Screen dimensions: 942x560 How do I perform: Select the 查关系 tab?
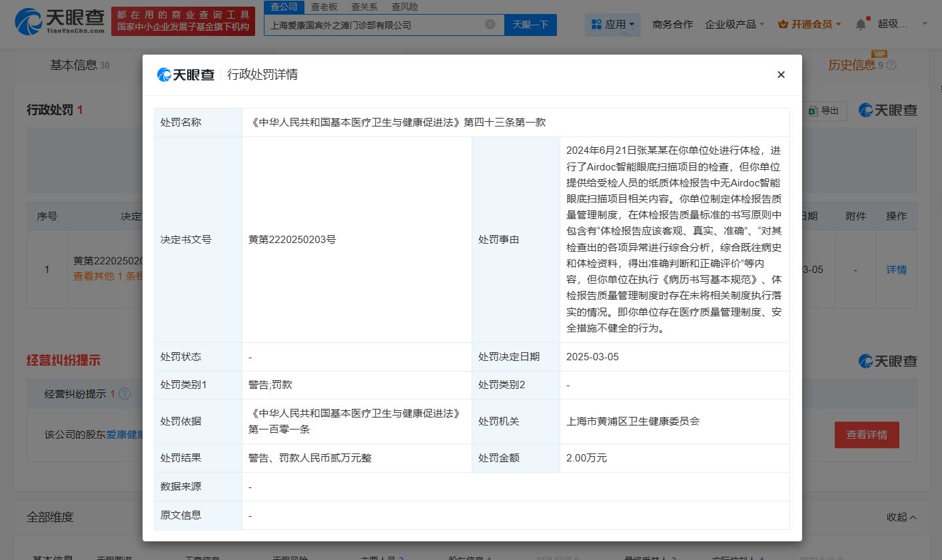364,7
